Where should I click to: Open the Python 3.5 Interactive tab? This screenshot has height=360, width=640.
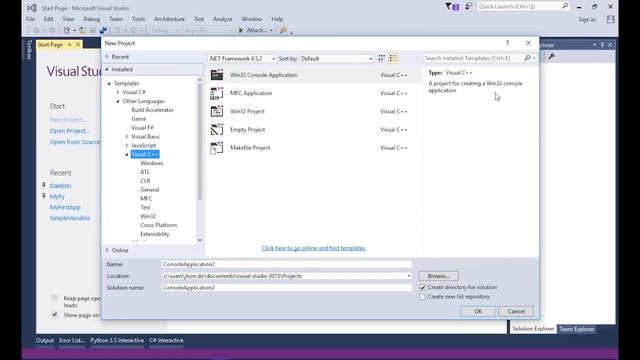pos(117,340)
